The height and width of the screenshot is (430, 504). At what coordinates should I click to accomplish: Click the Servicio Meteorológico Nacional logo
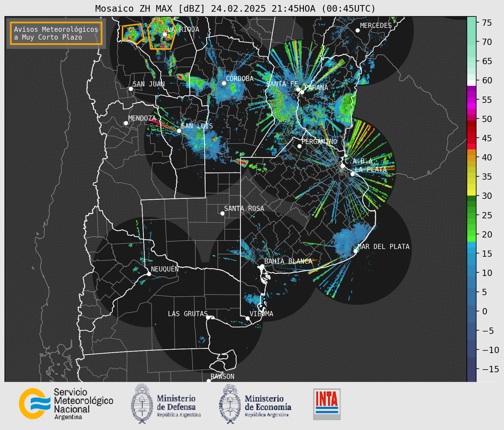point(66,404)
